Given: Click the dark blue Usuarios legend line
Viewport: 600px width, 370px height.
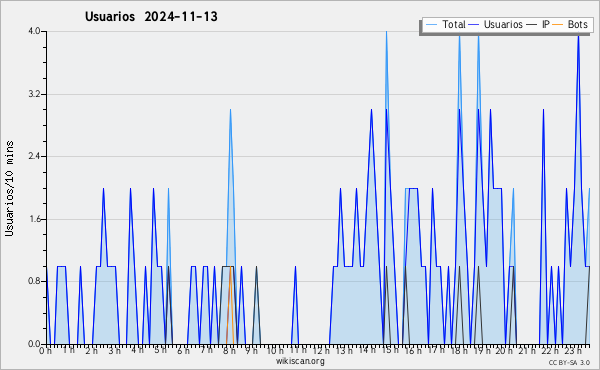Looking at the screenshot, I should coord(474,25).
